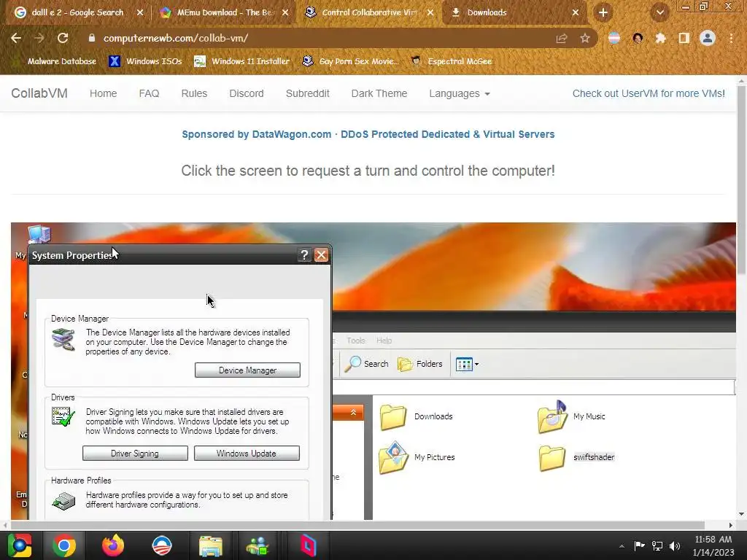Open Firefox from the taskbar
This screenshot has height=560, width=747.
(113, 545)
